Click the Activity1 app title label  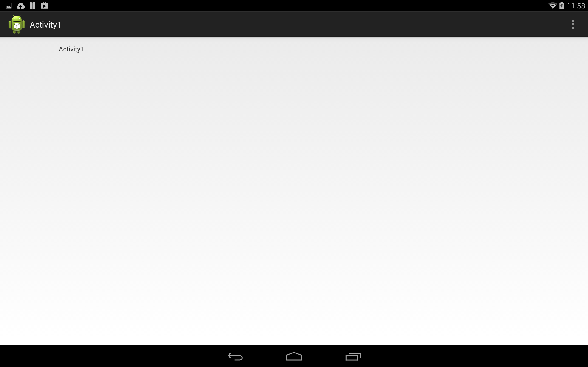tap(45, 24)
